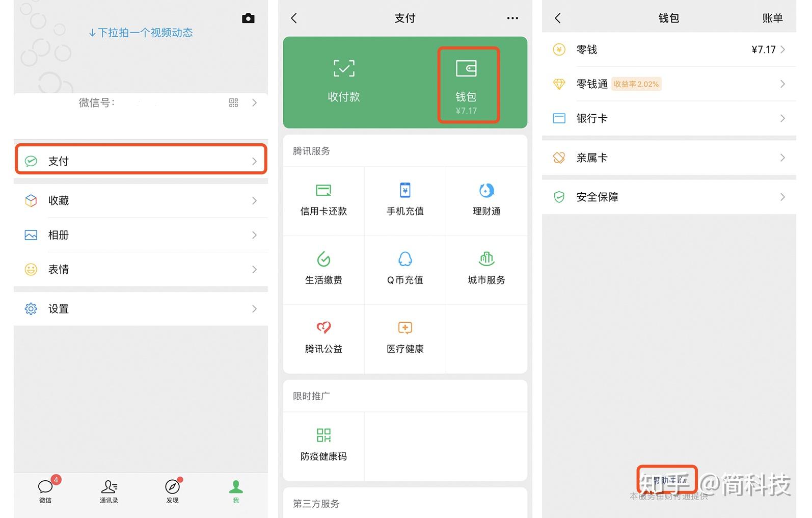Click the 限时推广 section heading

coord(311,396)
